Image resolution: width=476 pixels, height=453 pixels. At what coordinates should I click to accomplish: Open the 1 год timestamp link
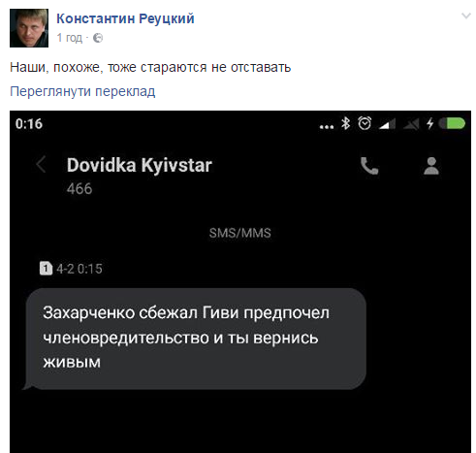pos(70,38)
